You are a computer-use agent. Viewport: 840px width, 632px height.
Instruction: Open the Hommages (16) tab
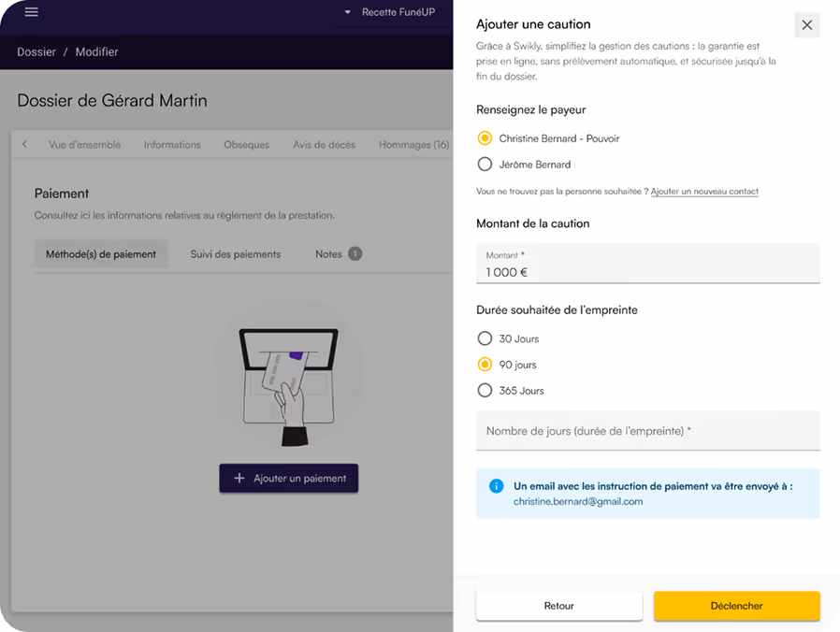413,145
